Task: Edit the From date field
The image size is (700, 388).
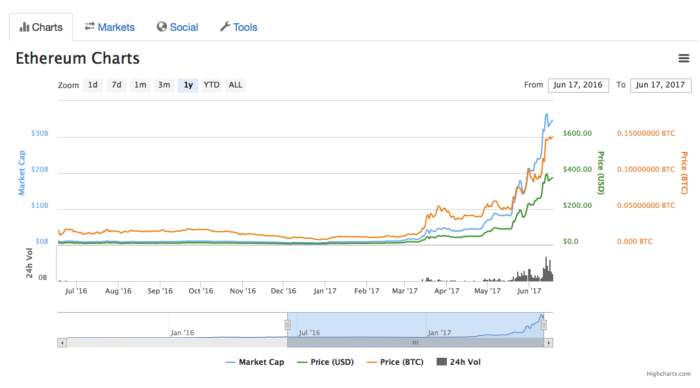Action: (x=578, y=85)
